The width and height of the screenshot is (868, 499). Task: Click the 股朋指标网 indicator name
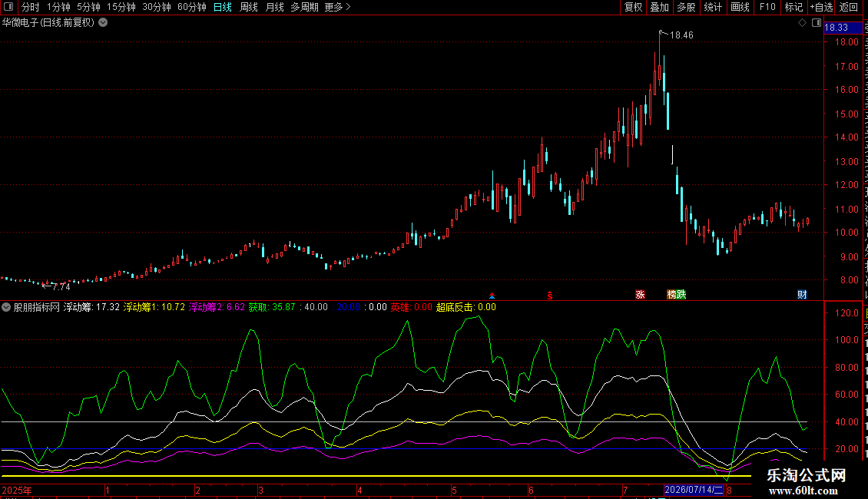tap(37, 307)
